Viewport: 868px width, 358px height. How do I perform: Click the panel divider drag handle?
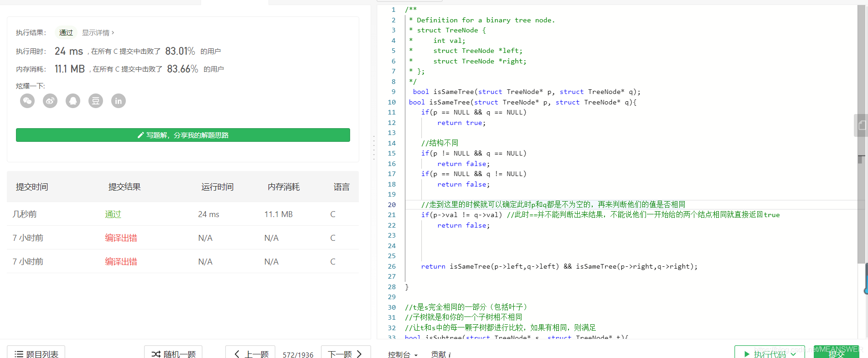[374, 147]
